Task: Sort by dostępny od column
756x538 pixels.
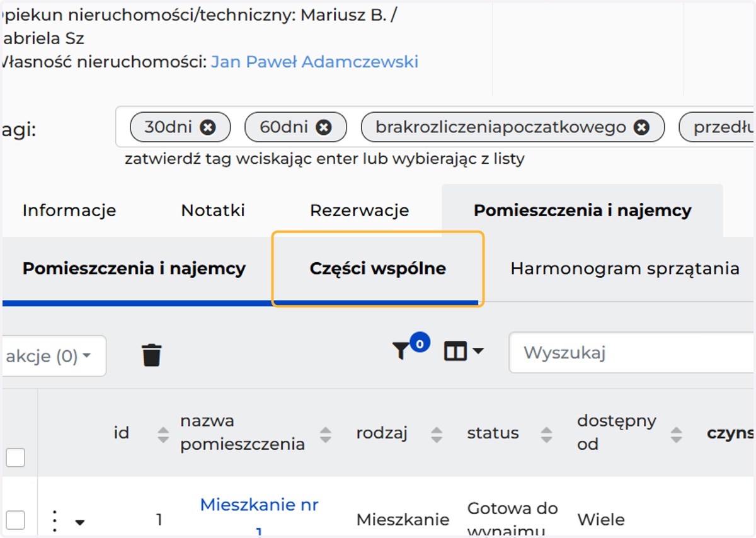Action: (676, 433)
